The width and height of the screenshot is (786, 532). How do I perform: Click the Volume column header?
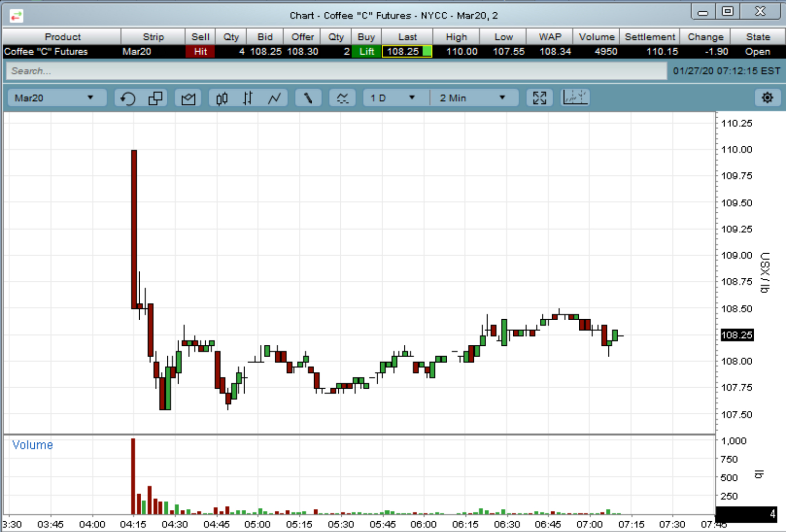click(597, 37)
